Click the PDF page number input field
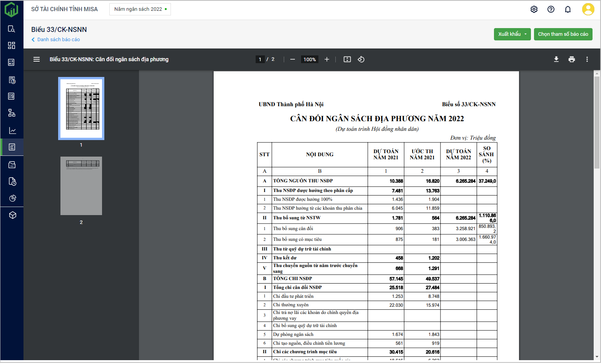The height and width of the screenshot is (364, 601). tap(260, 59)
